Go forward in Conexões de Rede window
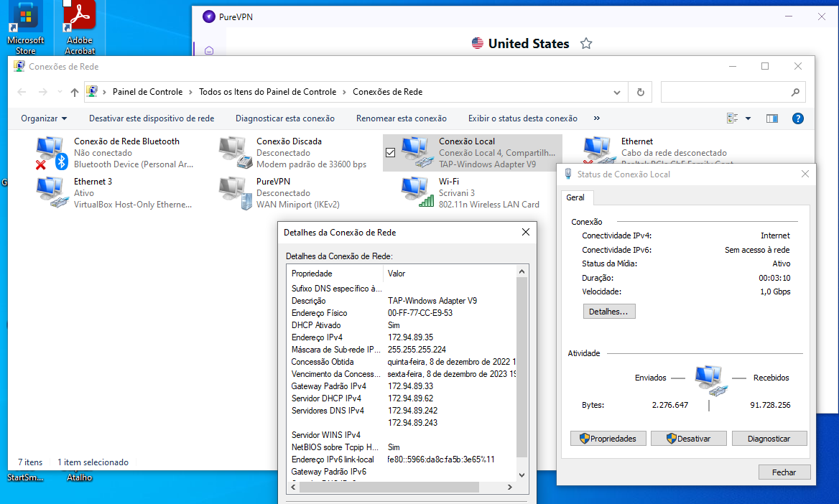The width and height of the screenshot is (839, 504). (43, 92)
